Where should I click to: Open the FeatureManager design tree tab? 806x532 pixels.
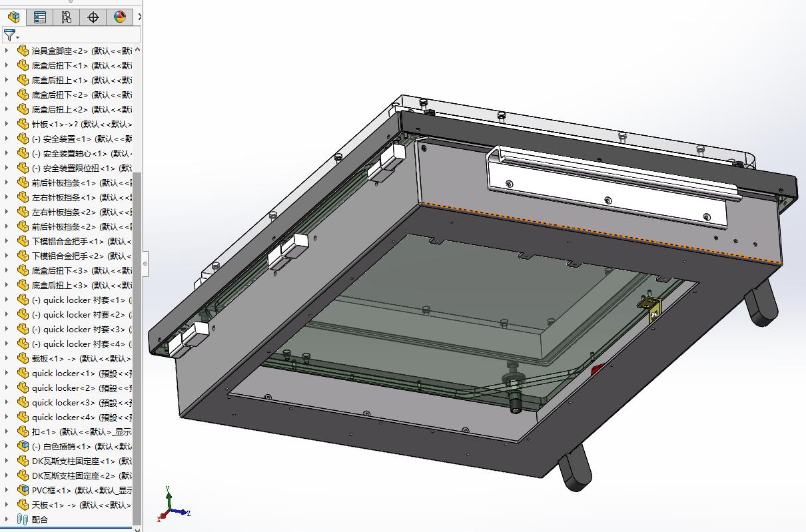[x=13, y=17]
